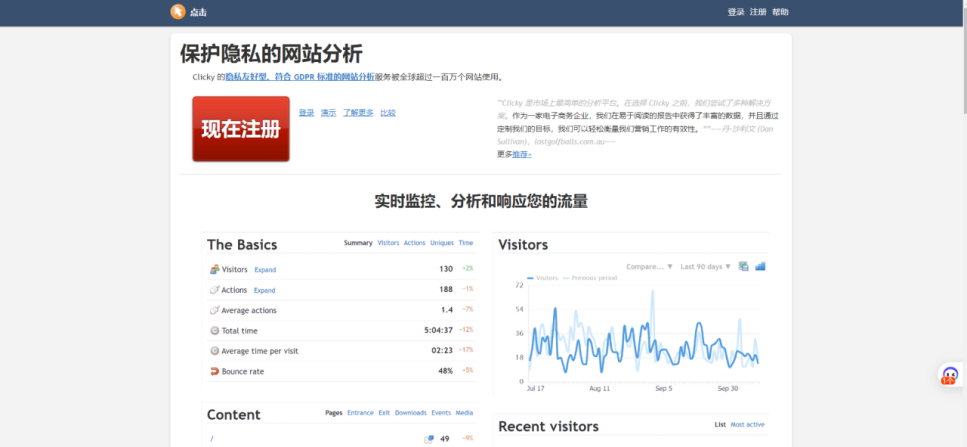The width and height of the screenshot is (967, 447).
Task: Select the Summary tab in The Basics
Action: click(358, 243)
